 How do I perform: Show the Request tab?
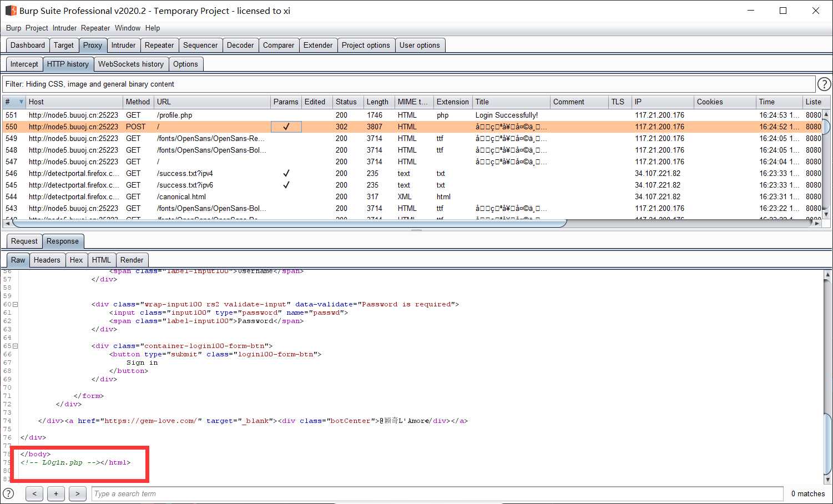click(24, 241)
